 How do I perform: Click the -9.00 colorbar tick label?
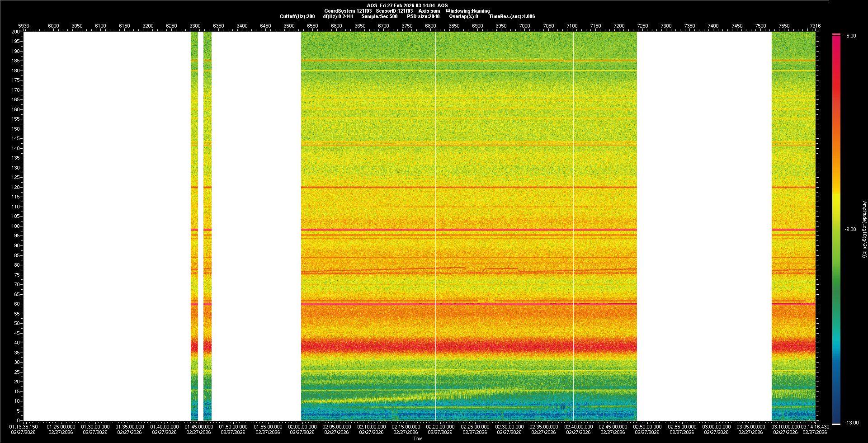[x=850, y=230]
